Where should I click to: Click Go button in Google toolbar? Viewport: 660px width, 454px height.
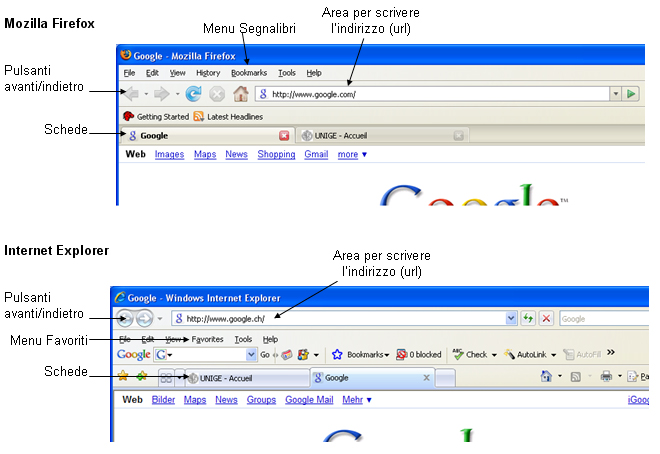(265, 355)
